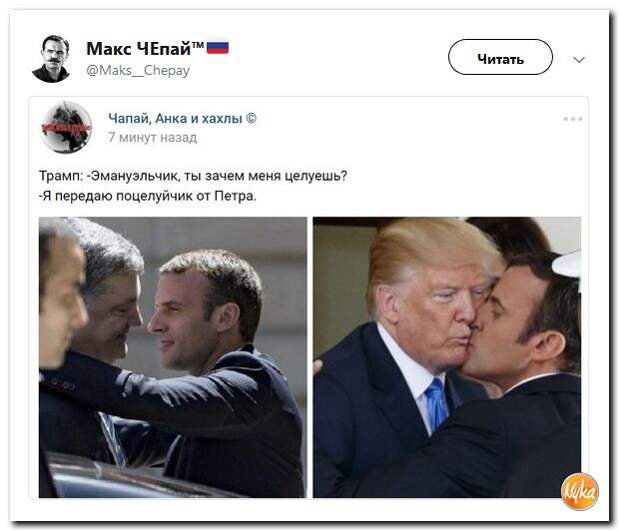Open the right photo with blue tie
This screenshot has width=620, height=532.
(447, 357)
